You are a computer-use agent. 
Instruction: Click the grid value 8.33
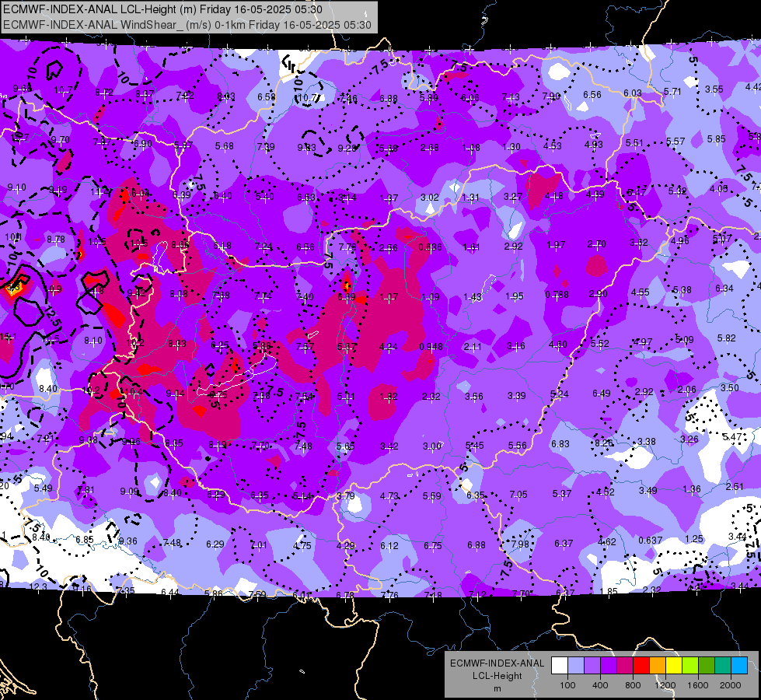tap(177, 344)
